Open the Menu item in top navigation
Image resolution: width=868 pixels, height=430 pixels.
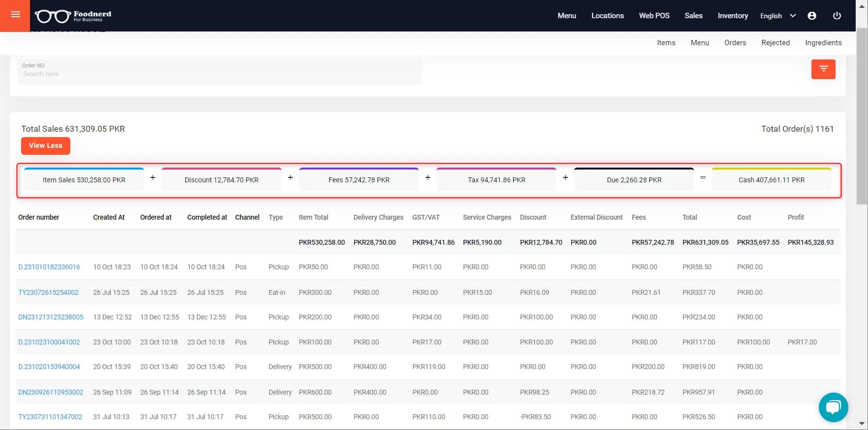[x=567, y=16]
